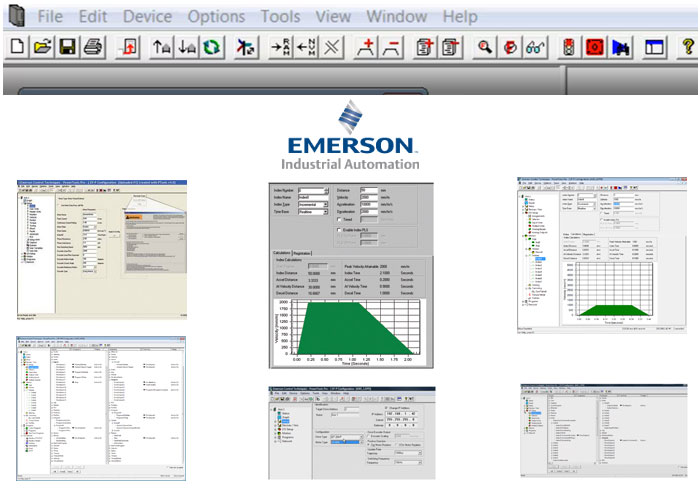Viewport: 700px width, 500px height.
Task: Switch to the Calculations tab
Action: pos(282,253)
